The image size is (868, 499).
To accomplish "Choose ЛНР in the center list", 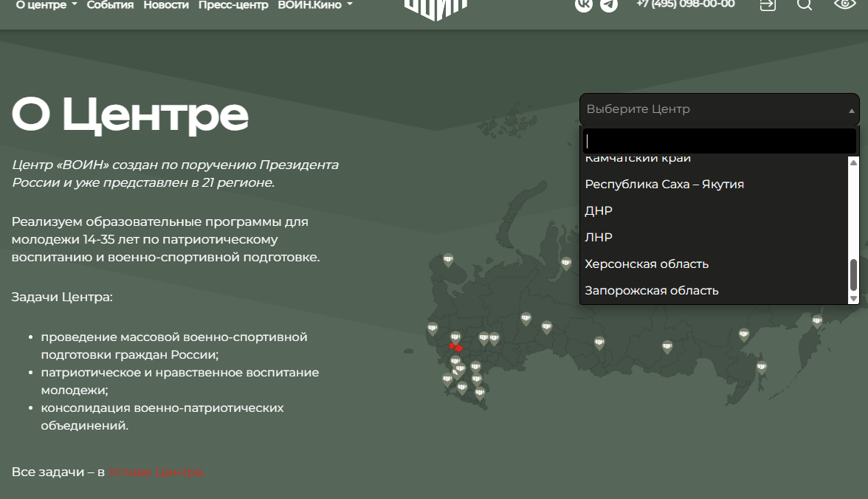I will pyautogui.click(x=714, y=237).
